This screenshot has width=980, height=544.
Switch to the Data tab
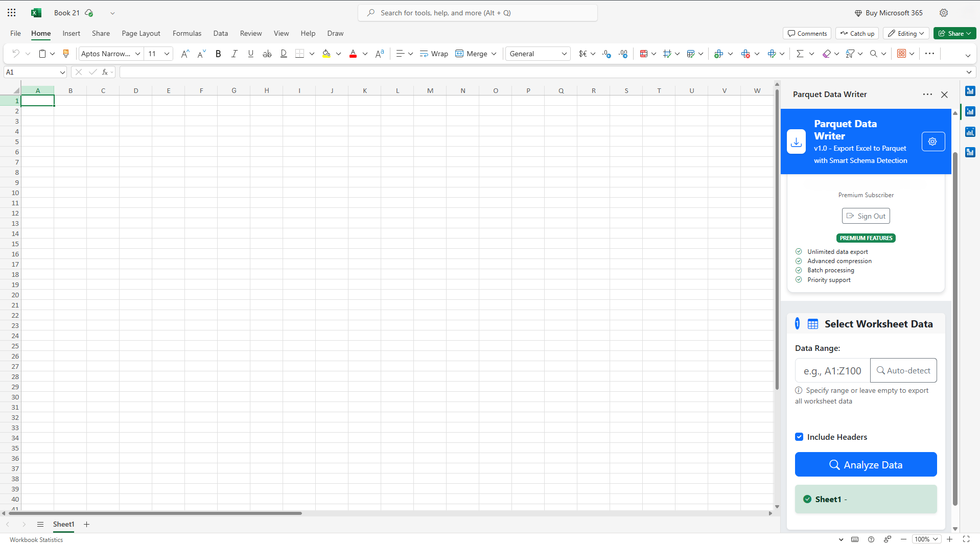pyautogui.click(x=221, y=33)
